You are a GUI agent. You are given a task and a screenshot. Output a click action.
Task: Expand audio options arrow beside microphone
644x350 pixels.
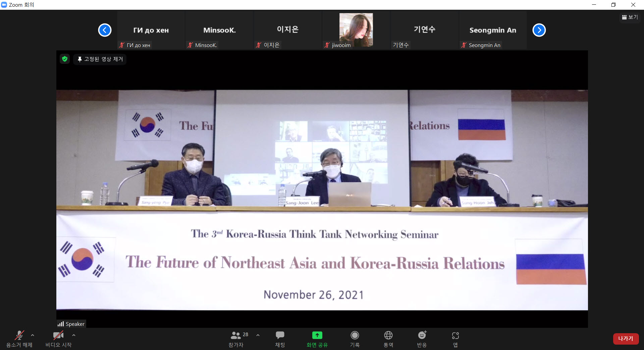pyautogui.click(x=33, y=335)
